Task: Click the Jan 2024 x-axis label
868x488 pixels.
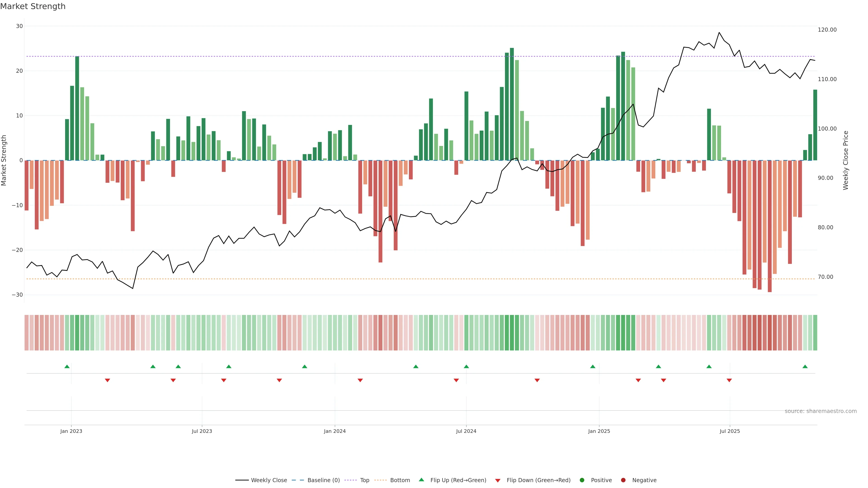Action: tap(335, 431)
